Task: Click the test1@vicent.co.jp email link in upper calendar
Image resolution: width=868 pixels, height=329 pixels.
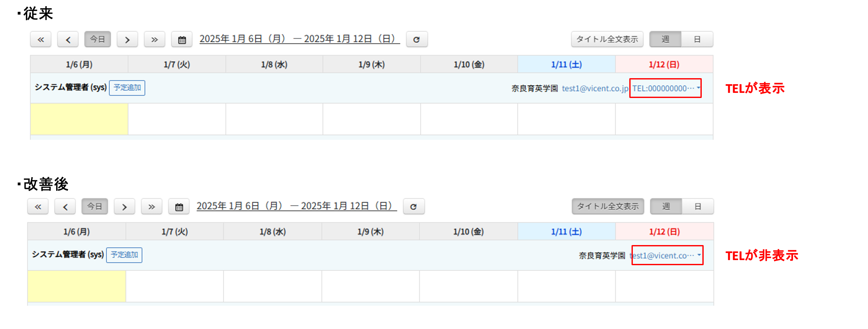Action: [x=595, y=88]
